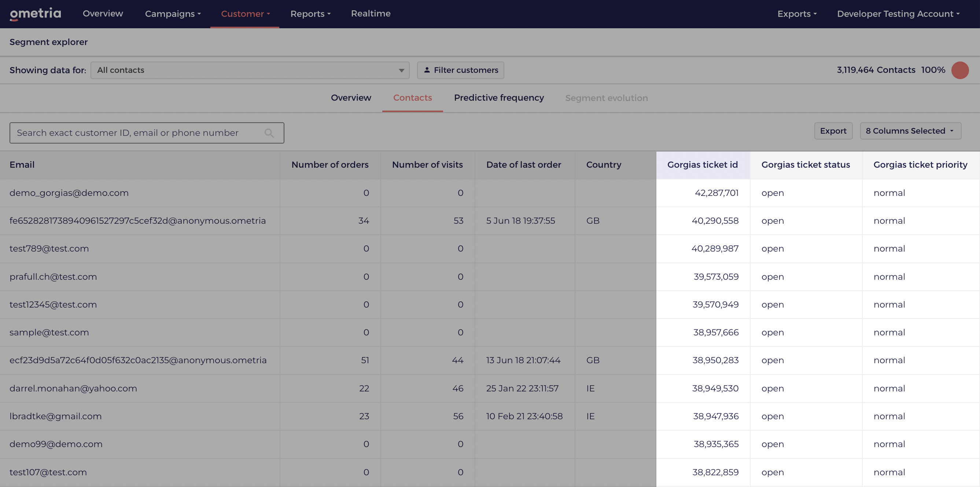Click last order date 10 Feb 21 23:40:58
Viewport: 980px width, 487px height.
pyautogui.click(x=524, y=416)
